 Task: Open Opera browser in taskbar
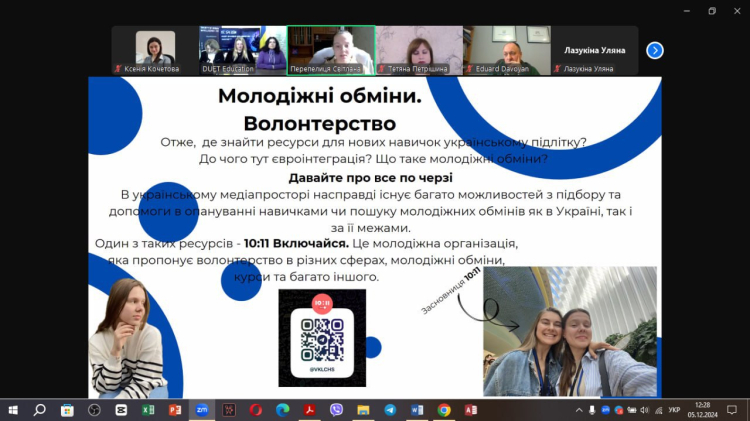pyautogui.click(x=256, y=409)
